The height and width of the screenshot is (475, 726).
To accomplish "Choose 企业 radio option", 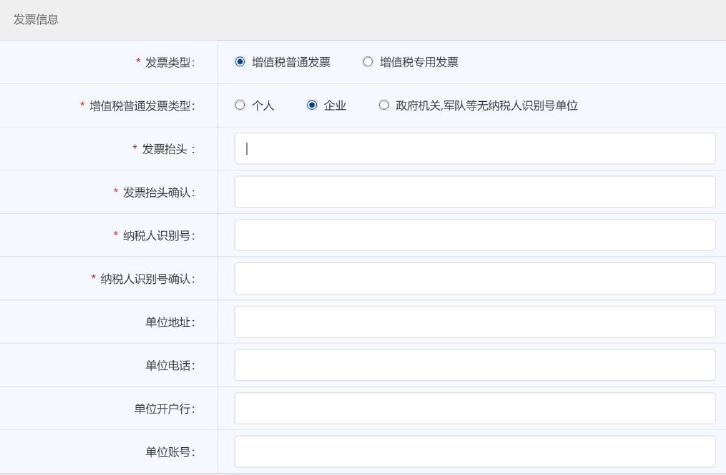I will [x=312, y=106].
